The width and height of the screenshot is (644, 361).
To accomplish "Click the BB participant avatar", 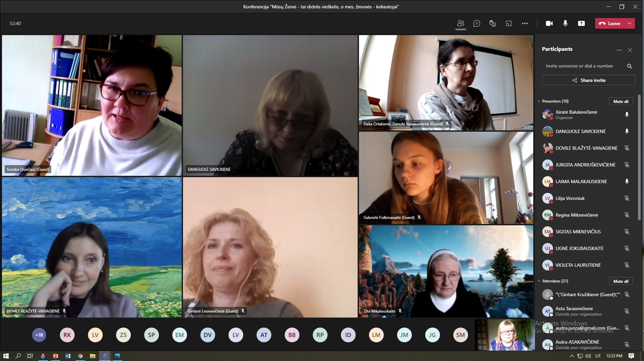I will 292,335.
